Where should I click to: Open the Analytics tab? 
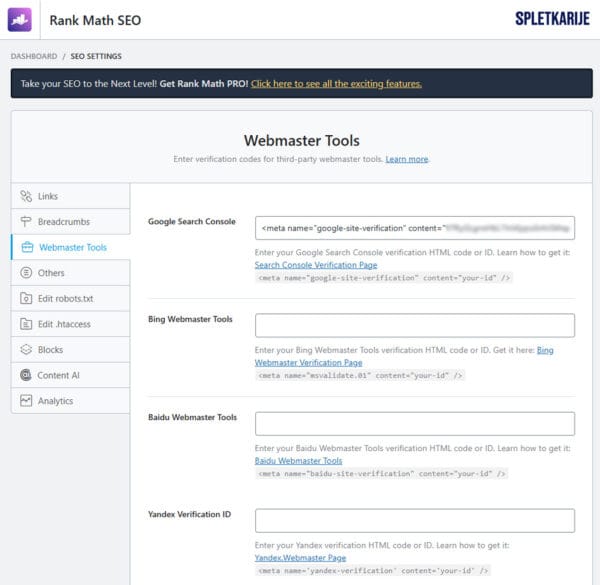(71, 401)
